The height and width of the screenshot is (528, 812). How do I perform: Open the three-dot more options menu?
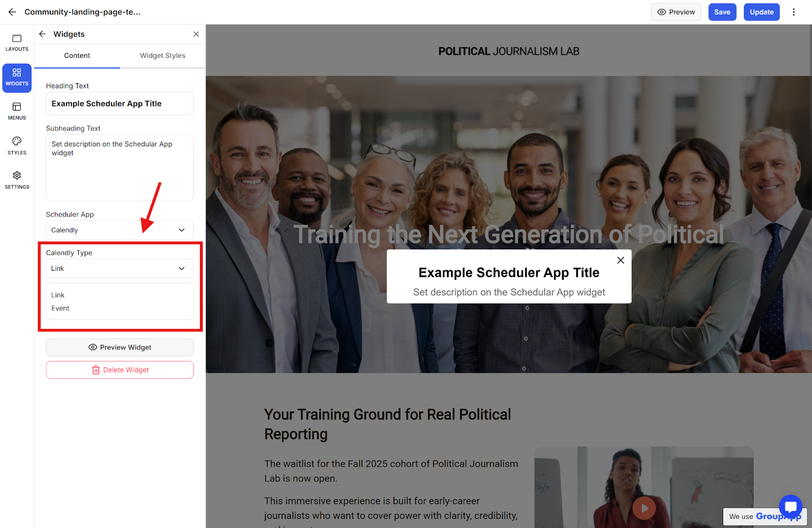[794, 12]
